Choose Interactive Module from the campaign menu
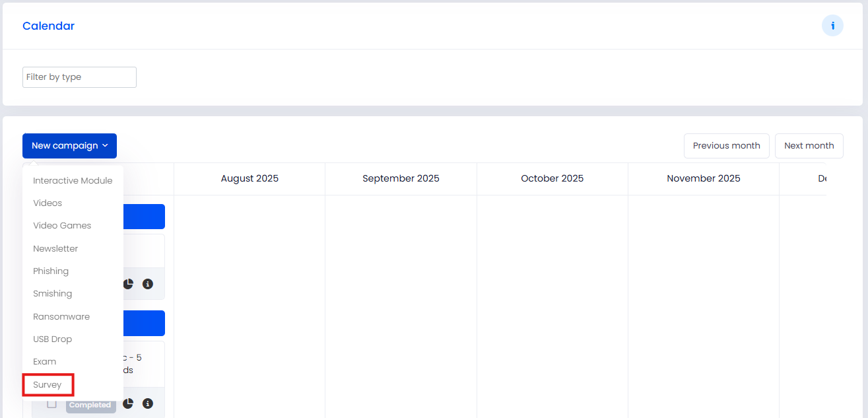Viewport: 868px width, 418px height. tap(73, 180)
